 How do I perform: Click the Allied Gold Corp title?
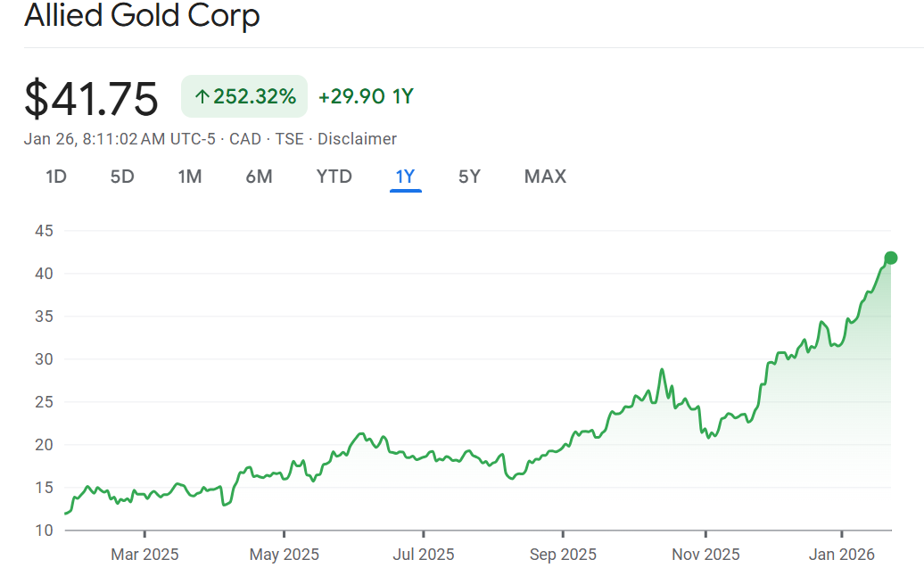click(x=142, y=15)
